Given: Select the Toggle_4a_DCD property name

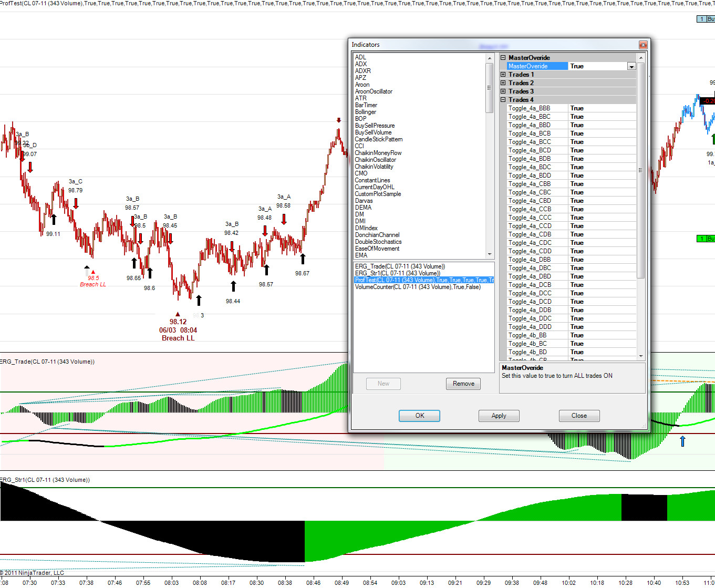Looking at the screenshot, I should tap(530, 302).
